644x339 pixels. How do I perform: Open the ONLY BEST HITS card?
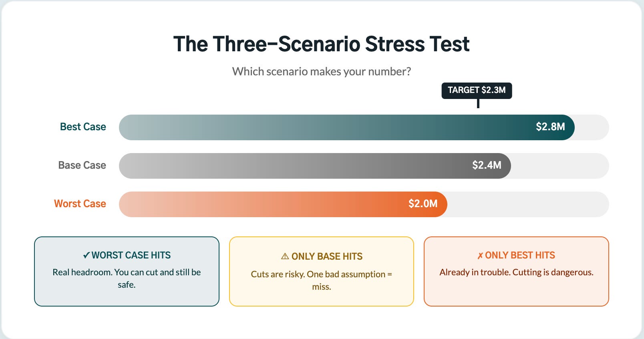point(516,271)
